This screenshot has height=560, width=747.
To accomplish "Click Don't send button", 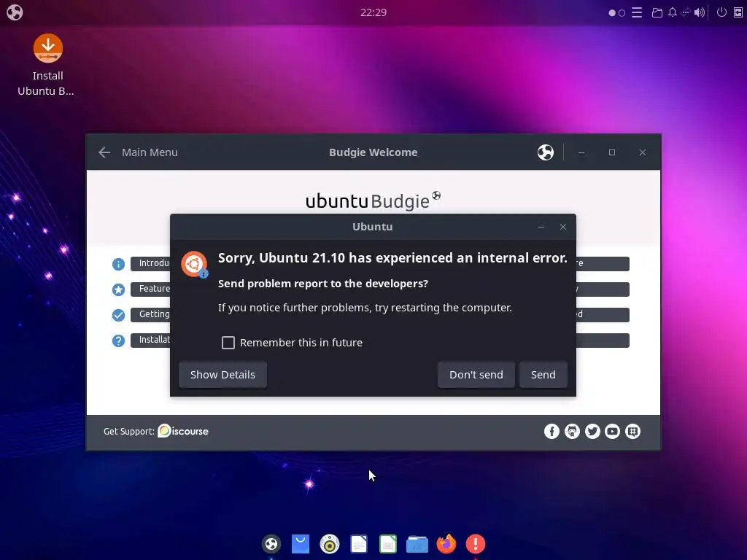I will pyautogui.click(x=476, y=375).
